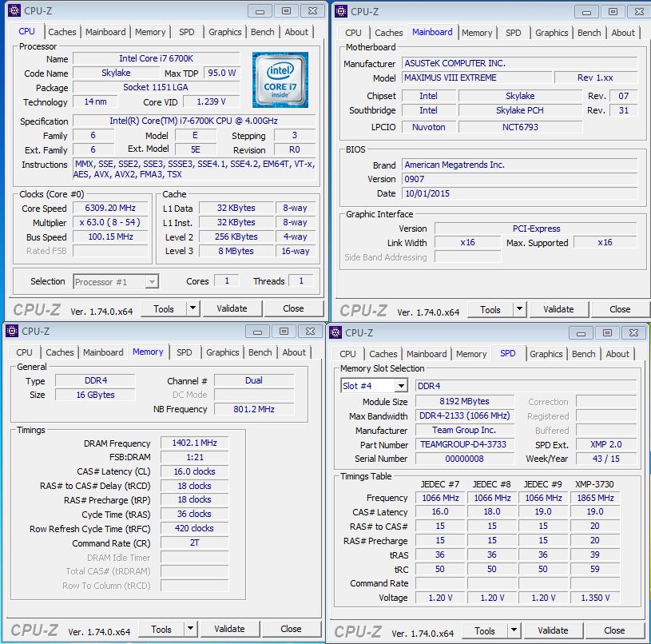Image resolution: width=651 pixels, height=644 pixels.
Task: Click the BIOS version field 0907
Action: [x=519, y=179]
